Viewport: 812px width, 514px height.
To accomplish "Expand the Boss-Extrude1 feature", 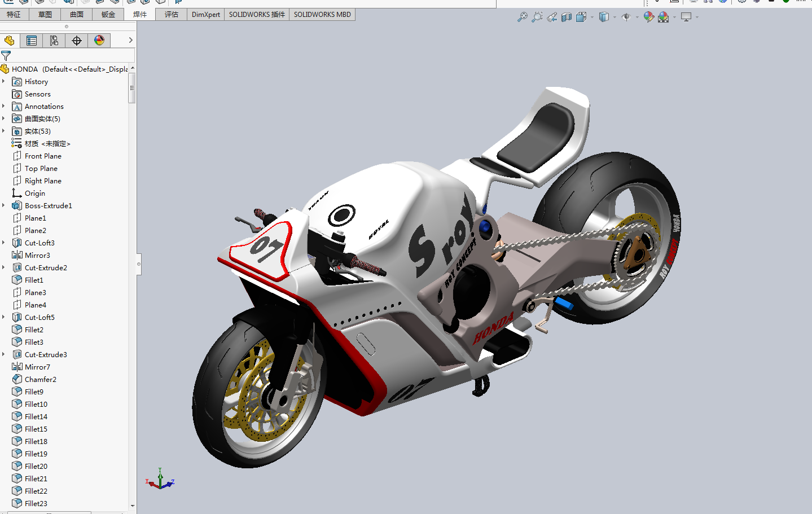I will [x=3, y=205].
